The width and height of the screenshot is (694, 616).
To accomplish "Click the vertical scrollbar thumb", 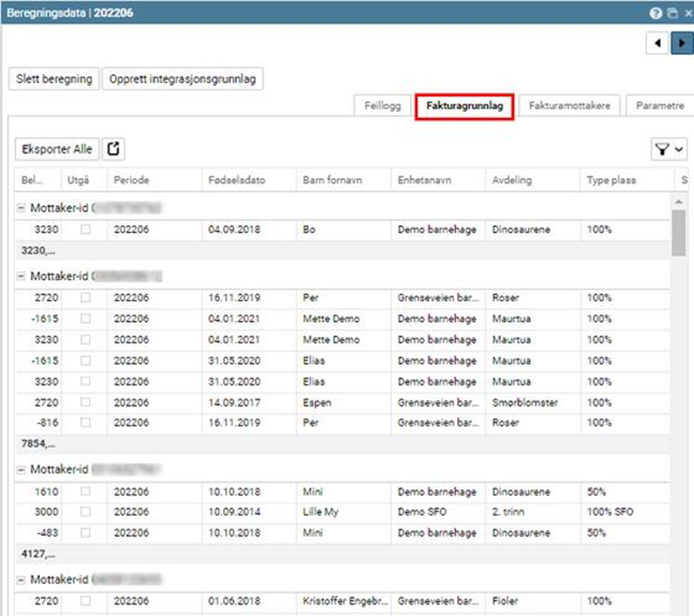I will pyautogui.click(x=679, y=232).
